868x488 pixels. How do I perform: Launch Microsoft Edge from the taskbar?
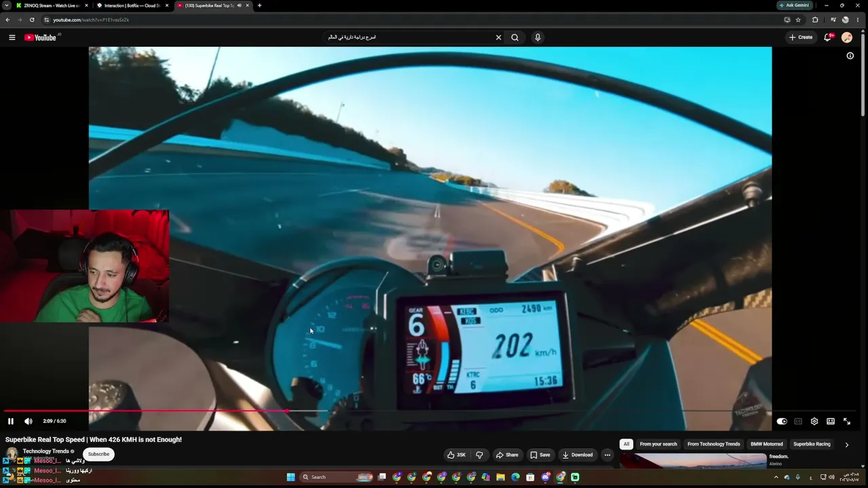coord(515,477)
